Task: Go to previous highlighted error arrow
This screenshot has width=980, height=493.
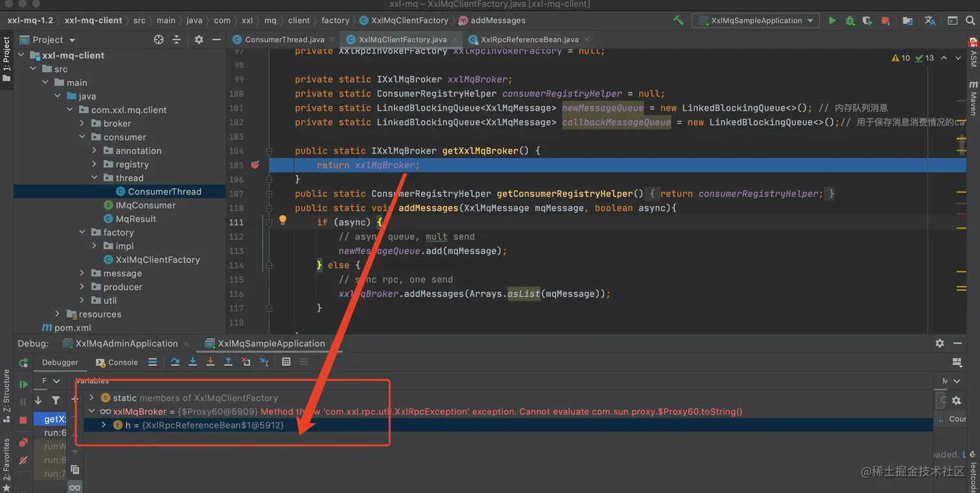Action: point(944,58)
